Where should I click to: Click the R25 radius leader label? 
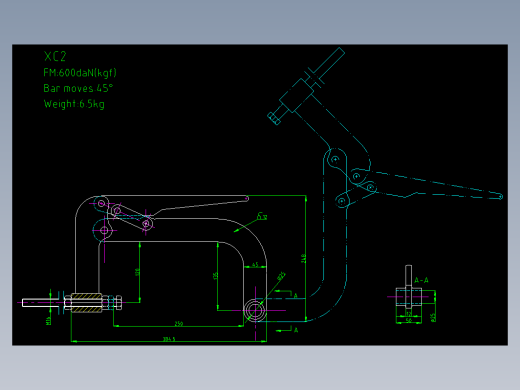click(x=281, y=276)
